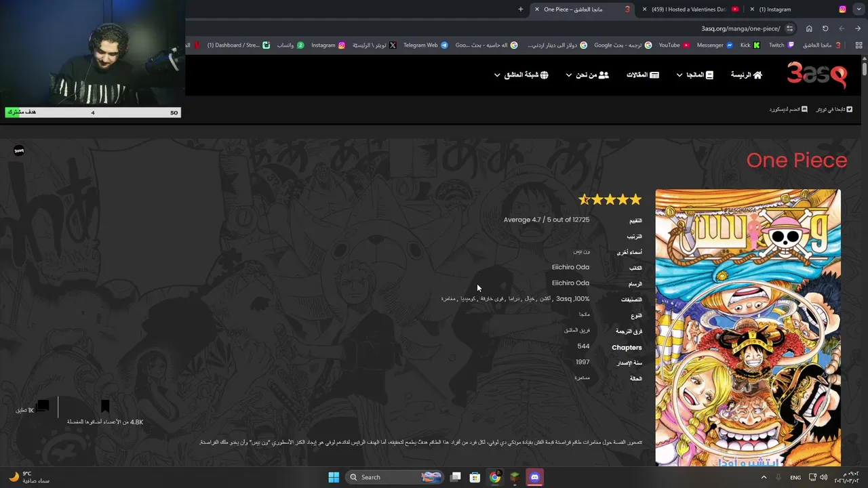Open the Telegram Web bookmark
The height and width of the screenshot is (488, 868).
tap(425, 45)
